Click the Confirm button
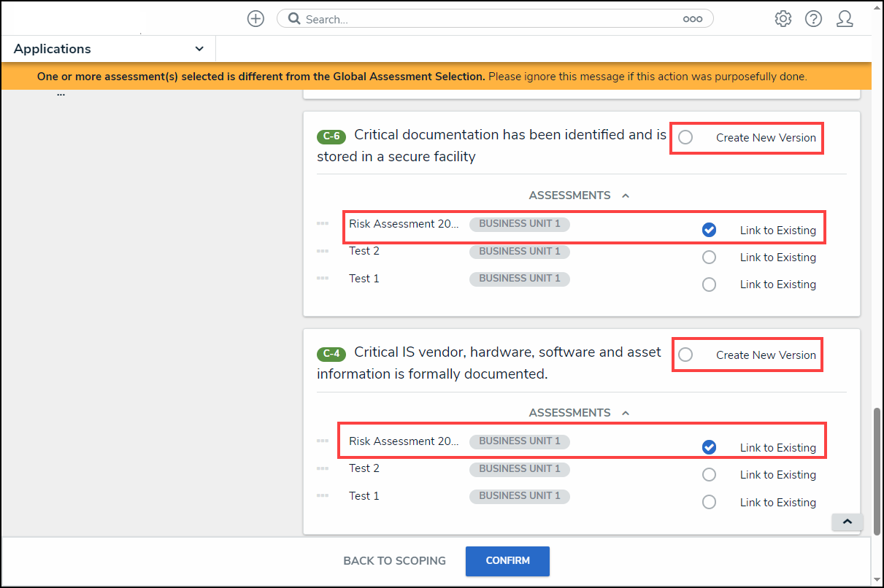 coord(507,561)
